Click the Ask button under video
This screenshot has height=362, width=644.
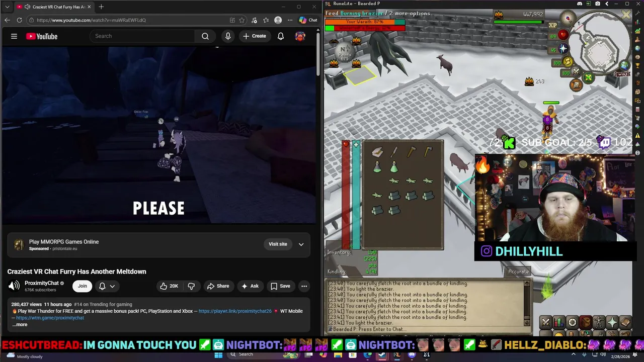(x=250, y=286)
